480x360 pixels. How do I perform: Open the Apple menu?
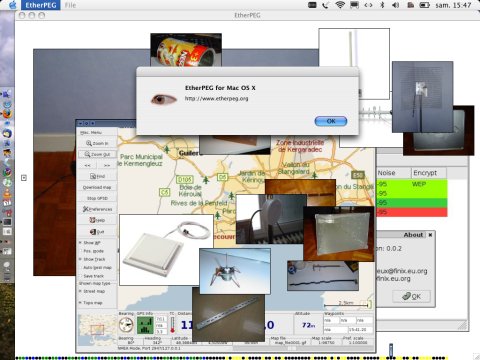click(13, 5)
